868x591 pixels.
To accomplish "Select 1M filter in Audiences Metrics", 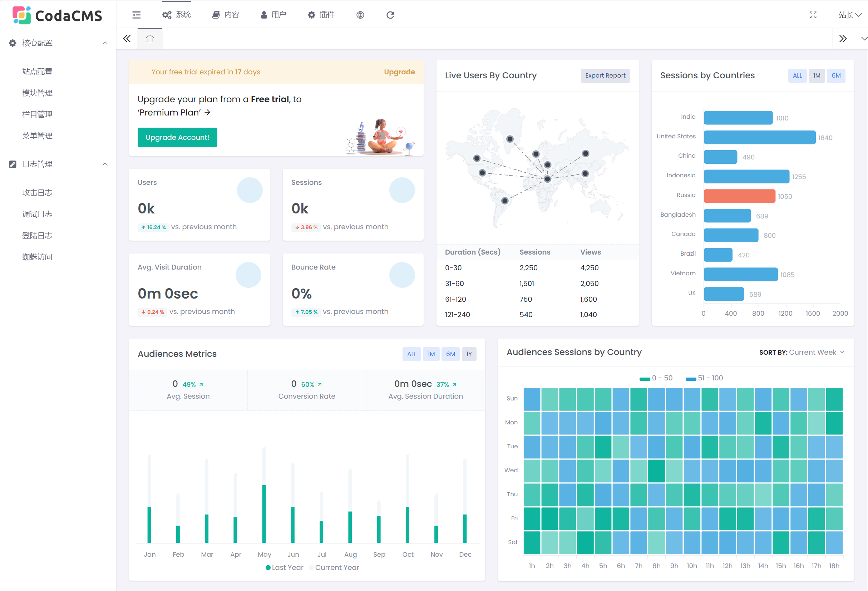I will click(x=431, y=354).
